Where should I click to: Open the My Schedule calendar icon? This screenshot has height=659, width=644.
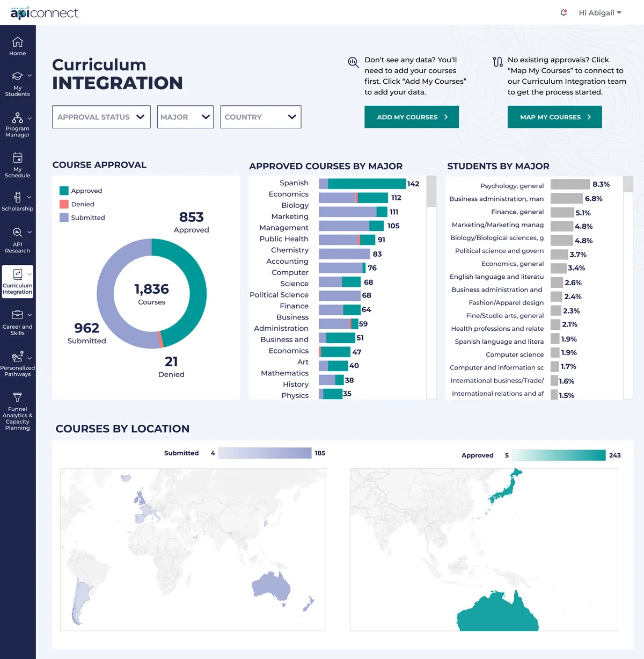tap(17, 157)
